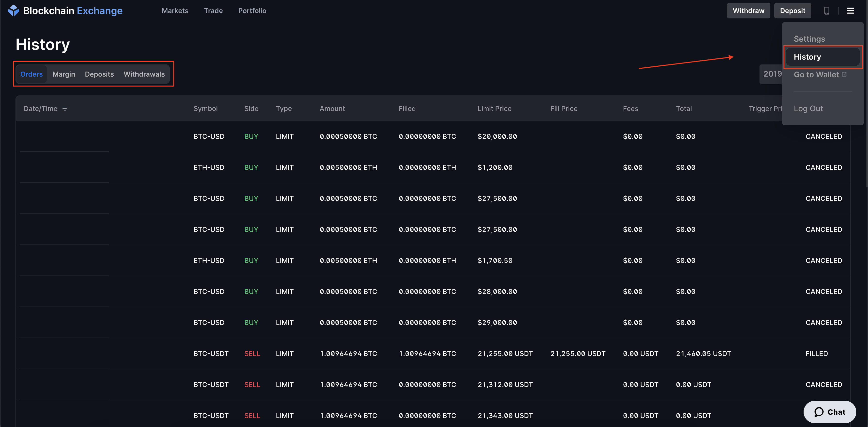Switch to the Orders tab
Image resolution: width=868 pixels, height=427 pixels.
31,74
